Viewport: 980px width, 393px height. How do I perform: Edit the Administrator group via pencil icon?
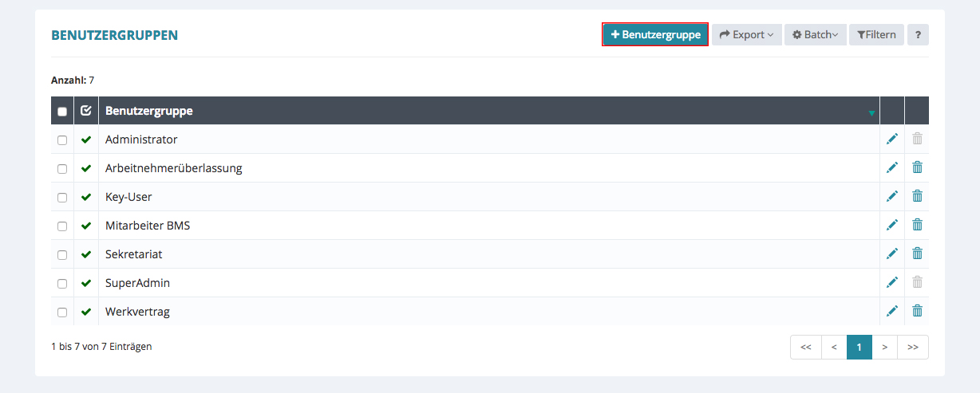click(891, 139)
